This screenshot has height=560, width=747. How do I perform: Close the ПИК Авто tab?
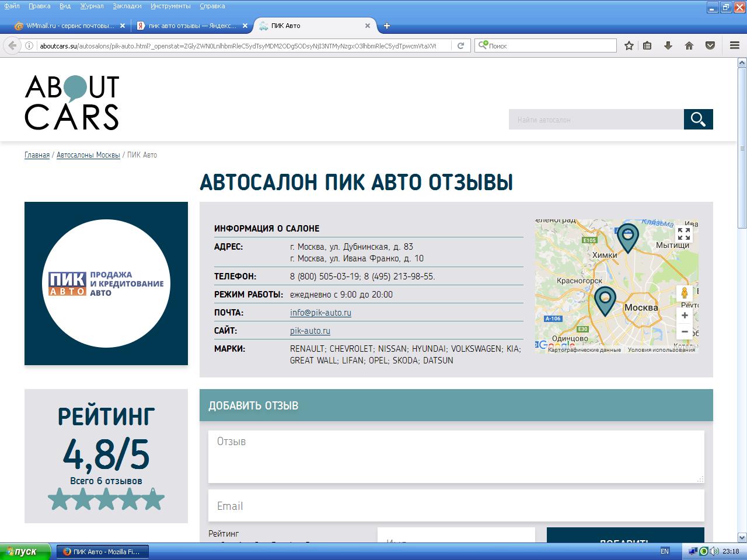point(368,26)
